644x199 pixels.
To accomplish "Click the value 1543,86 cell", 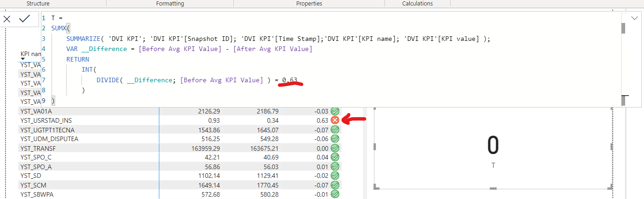I will (209, 130).
